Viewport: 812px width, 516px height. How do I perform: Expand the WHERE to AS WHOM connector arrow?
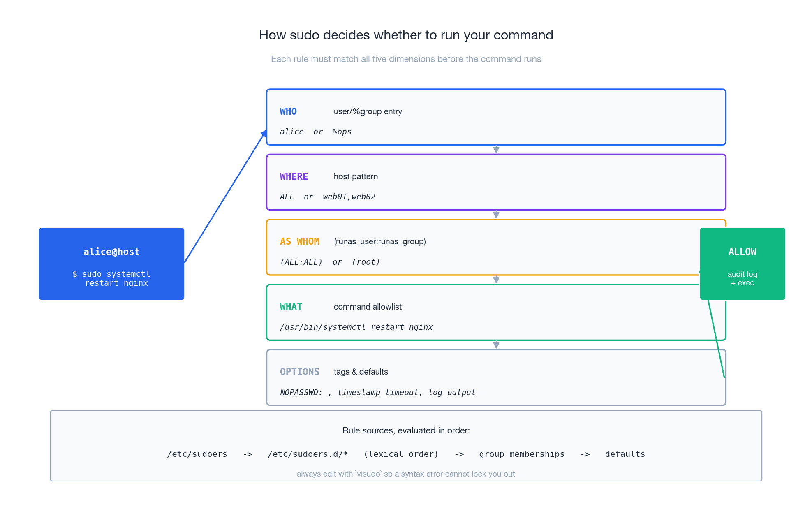tap(496, 214)
